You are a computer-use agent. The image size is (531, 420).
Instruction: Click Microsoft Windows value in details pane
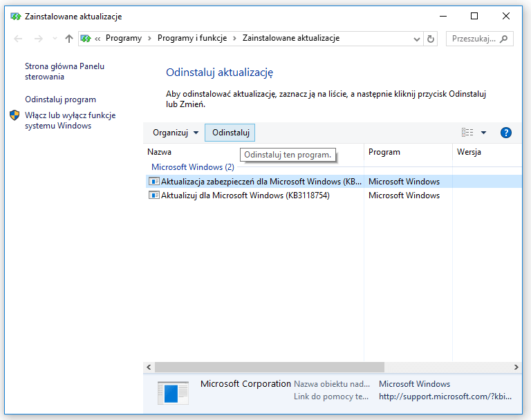(414, 384)
